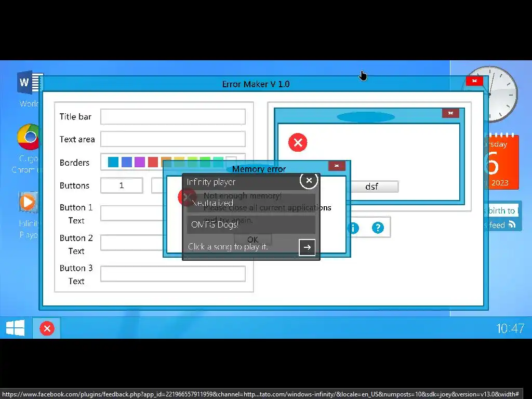The width and height of the screenshot is (532, 399).
Task: Click the question mark help icon
Action: point(378,228)
